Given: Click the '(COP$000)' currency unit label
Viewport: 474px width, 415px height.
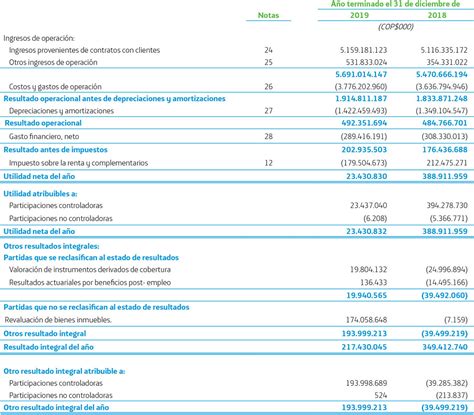Looking at the screenshot, I should click(396, 27).
